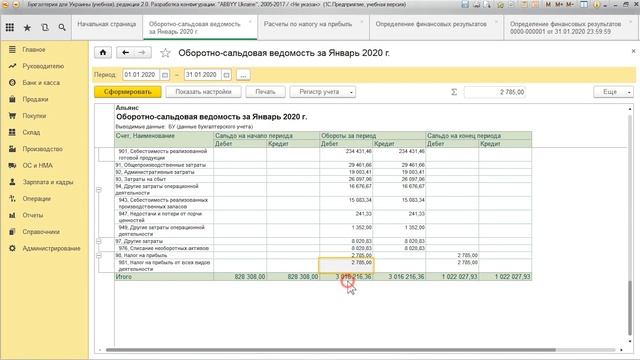Viewport: 640px width, 360px height.
Task: Collapse account 98 Налог на прибыль group
Action: [99, 256]
